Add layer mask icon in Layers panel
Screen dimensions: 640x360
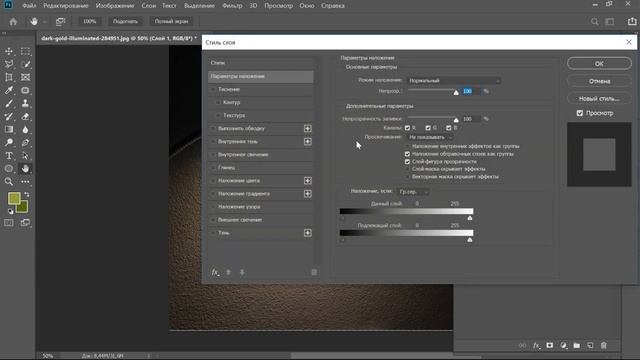click(x=550, y=345)
